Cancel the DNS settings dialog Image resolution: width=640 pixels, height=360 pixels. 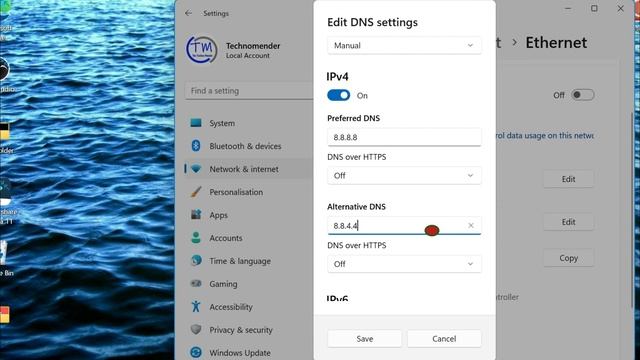click(444, 339)
